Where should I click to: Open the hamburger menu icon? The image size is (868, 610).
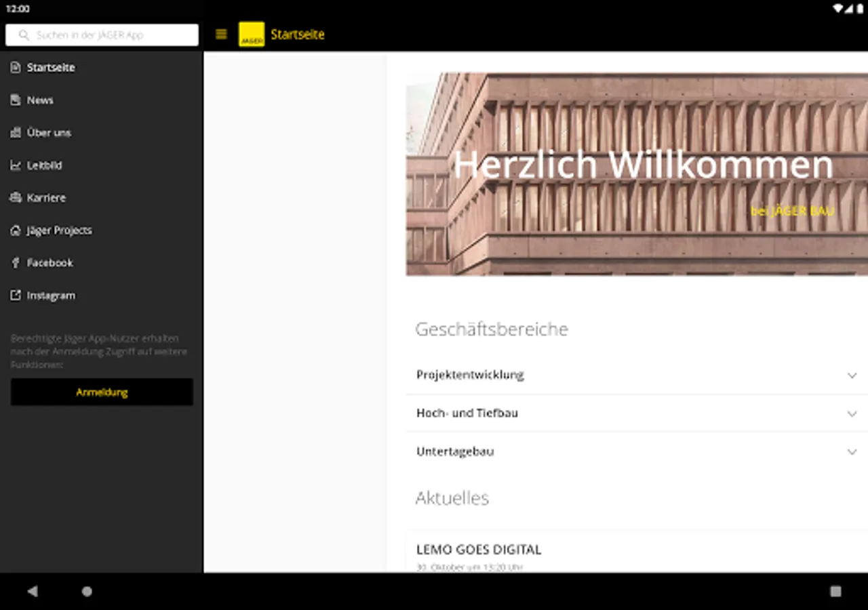221,35
